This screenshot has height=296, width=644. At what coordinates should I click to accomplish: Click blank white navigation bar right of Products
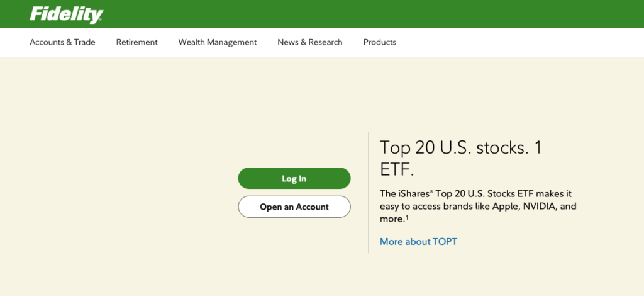point(516,42)
